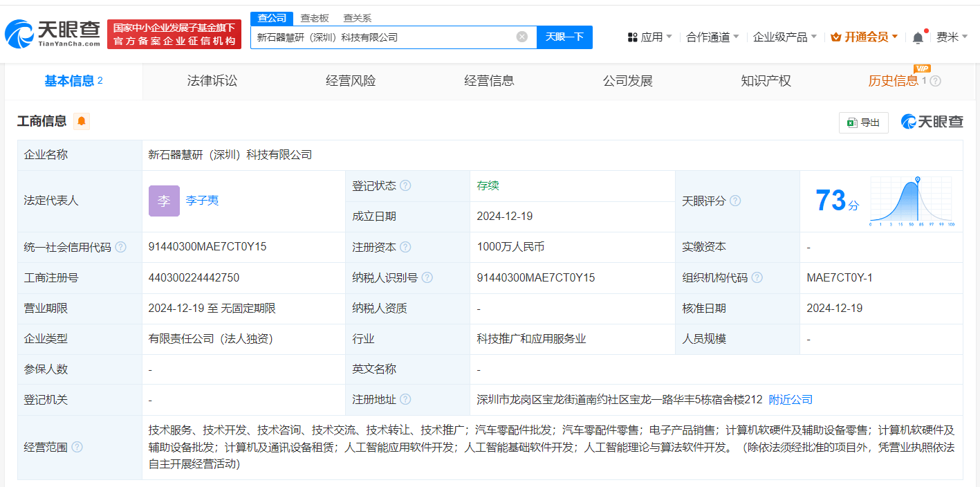This screenshot has width=980, height=487.
Task: Clear the company search field text
Action: point(522,37)
